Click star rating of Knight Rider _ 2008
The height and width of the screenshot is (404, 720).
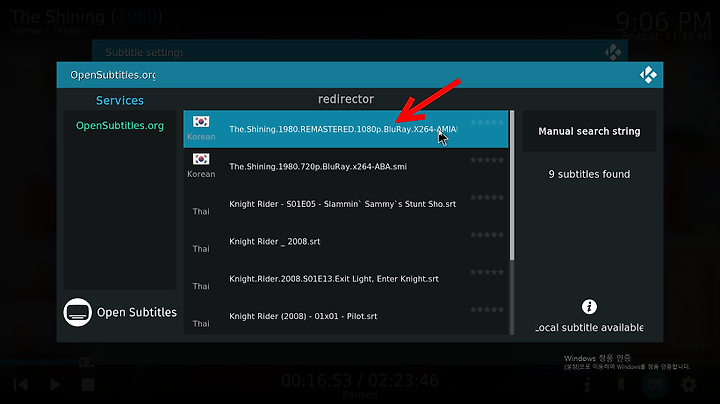487,235
